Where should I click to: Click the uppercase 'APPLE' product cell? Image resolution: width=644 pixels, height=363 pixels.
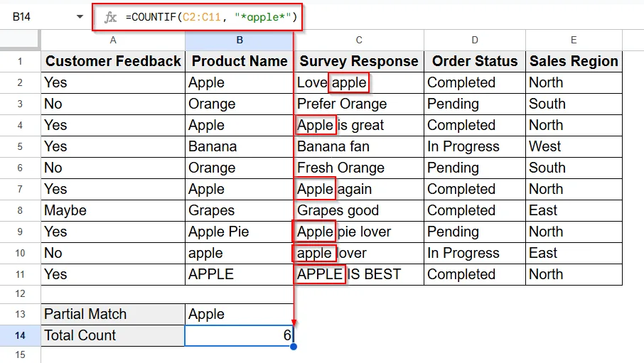240,274
